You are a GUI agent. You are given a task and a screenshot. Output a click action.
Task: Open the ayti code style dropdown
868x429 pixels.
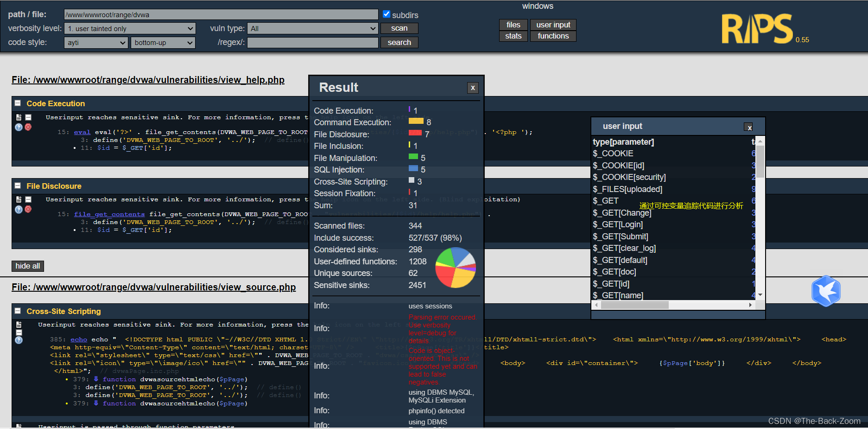96,43
